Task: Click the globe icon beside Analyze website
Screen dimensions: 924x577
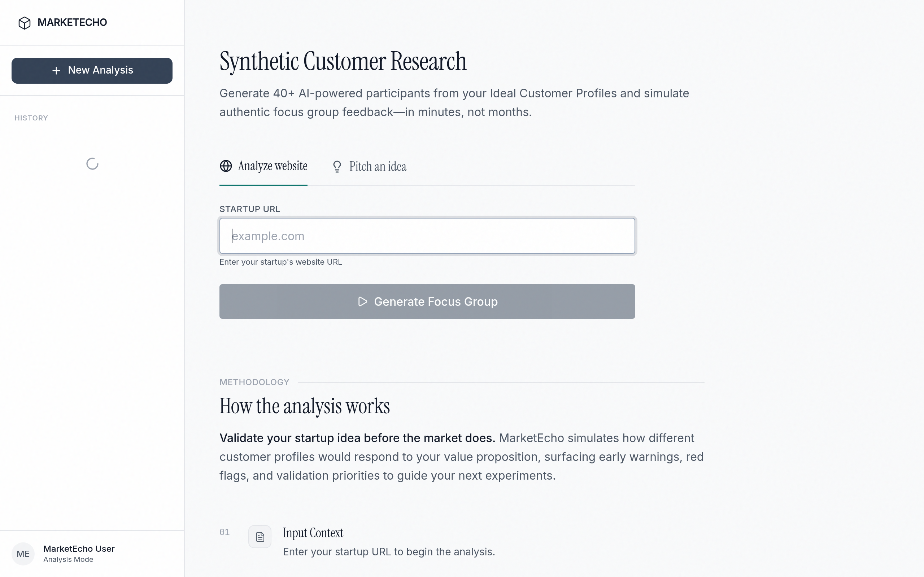Action: click(x=226, y=166)
